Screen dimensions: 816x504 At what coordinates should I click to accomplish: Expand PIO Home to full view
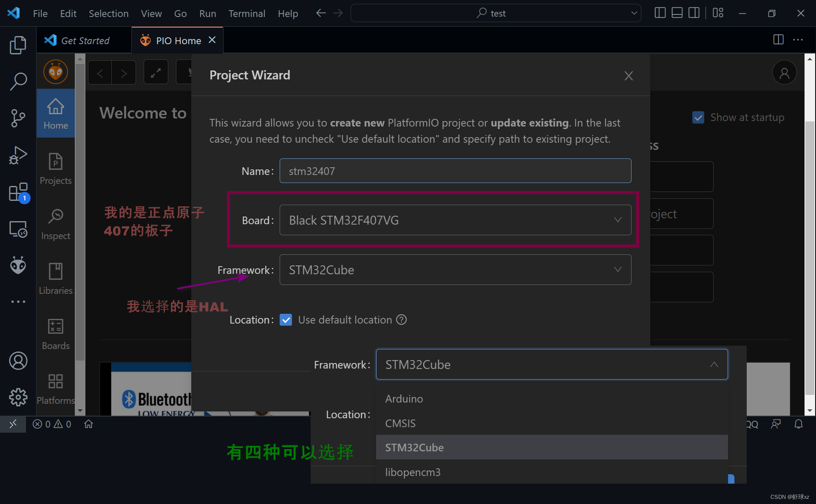[x=156, y=73]
